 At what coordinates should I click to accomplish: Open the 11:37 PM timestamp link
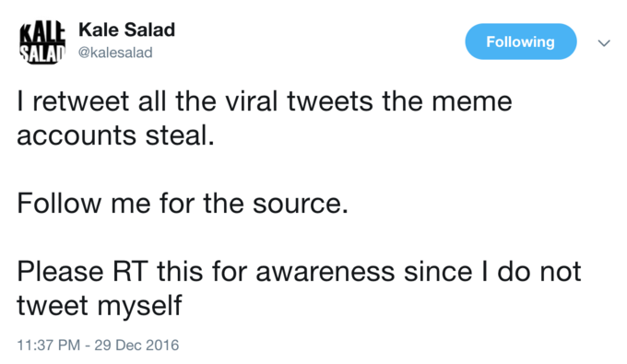pos(48,345)
